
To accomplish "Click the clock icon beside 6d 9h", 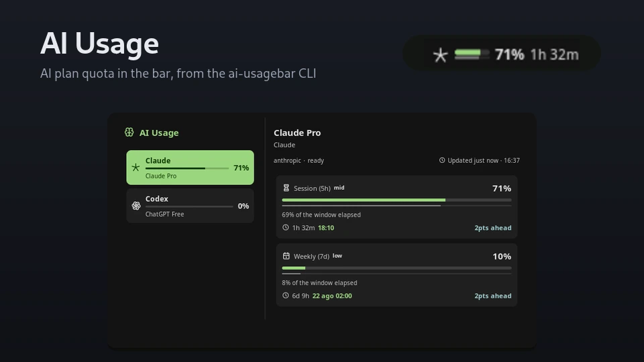I will (286, 296).
